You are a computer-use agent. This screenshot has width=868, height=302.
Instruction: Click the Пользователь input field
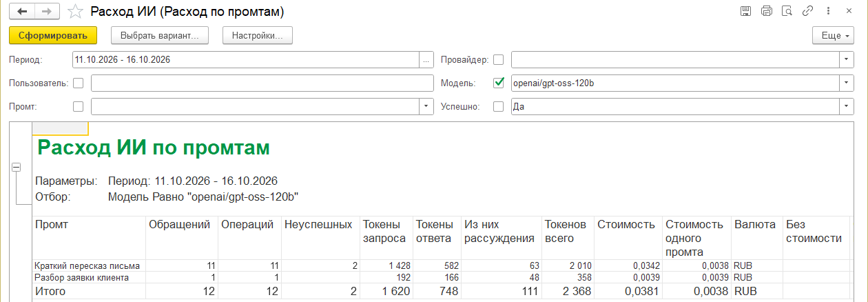click(x=262, y=83)
